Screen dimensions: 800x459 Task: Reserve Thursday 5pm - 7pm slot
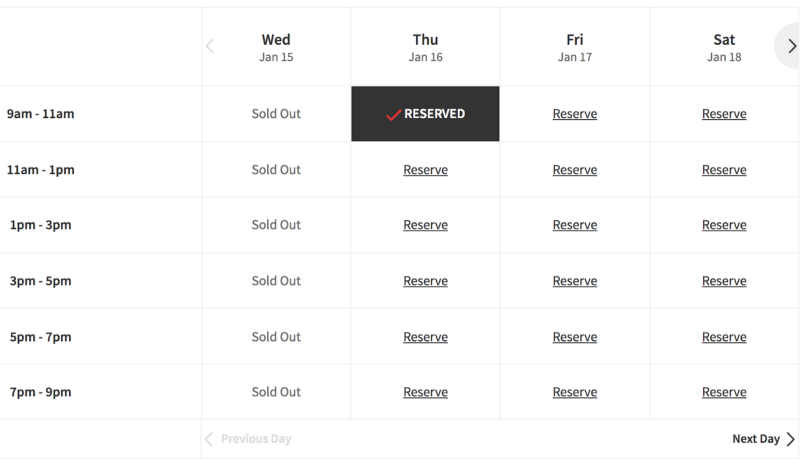click(x=426, y=337)
